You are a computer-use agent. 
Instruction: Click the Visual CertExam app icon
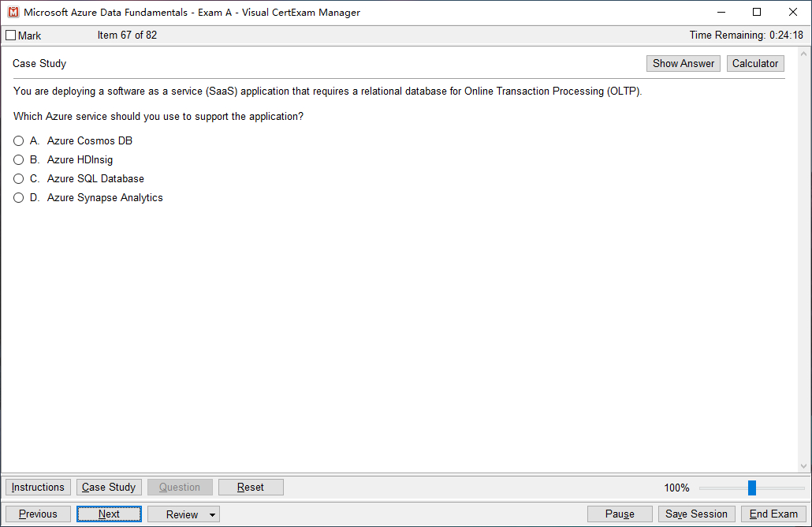(13, 12)
